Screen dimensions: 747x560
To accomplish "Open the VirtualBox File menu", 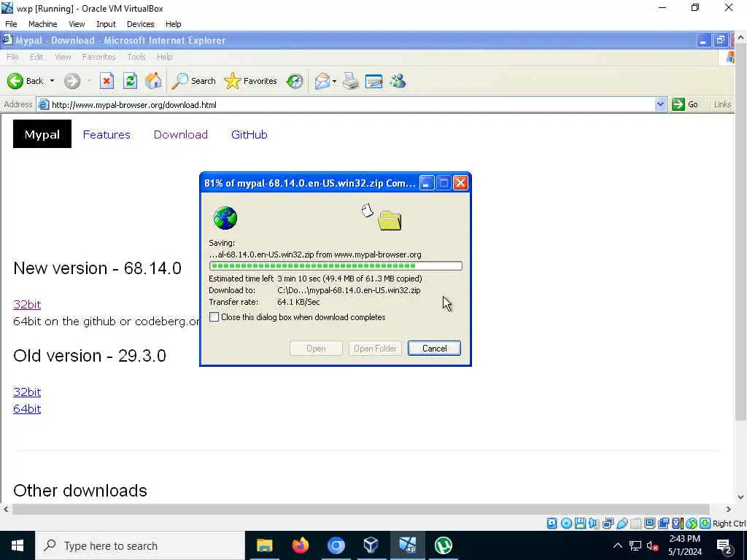I will click(11, 24).
